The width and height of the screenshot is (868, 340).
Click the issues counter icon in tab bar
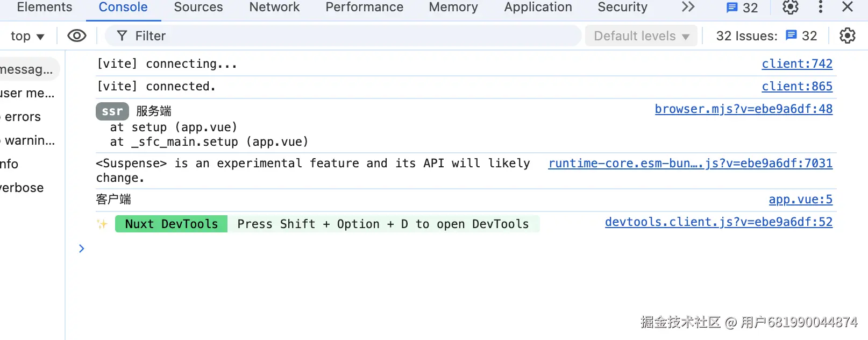click(742, 8)
